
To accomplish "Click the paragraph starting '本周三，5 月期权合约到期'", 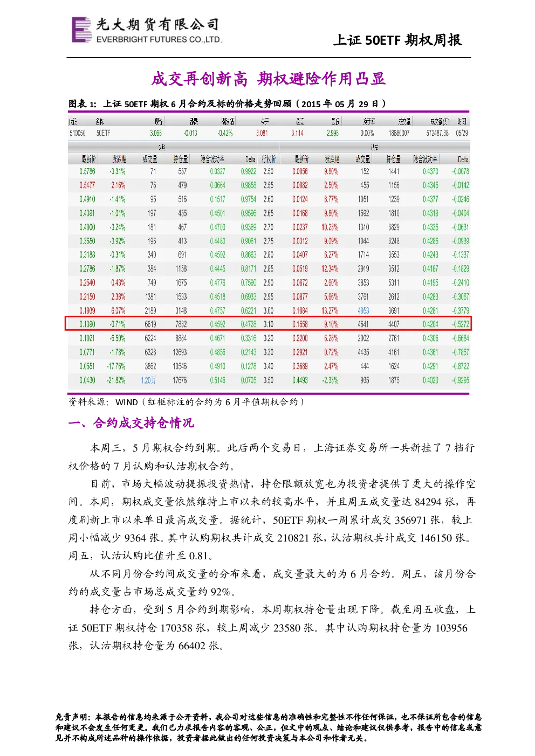I will (x=272, y=457).
